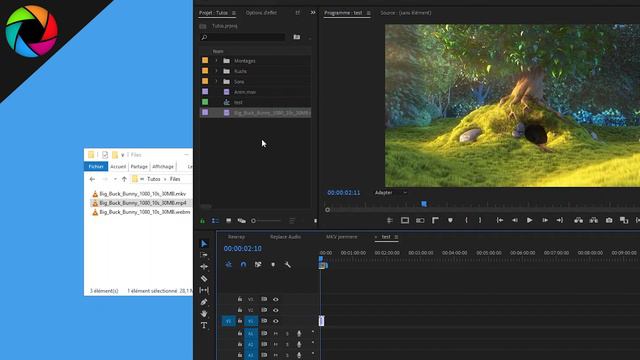Viewport: 640px width, 360px height.
Task: Open Programme panel menu
Action: pos(369,13)
